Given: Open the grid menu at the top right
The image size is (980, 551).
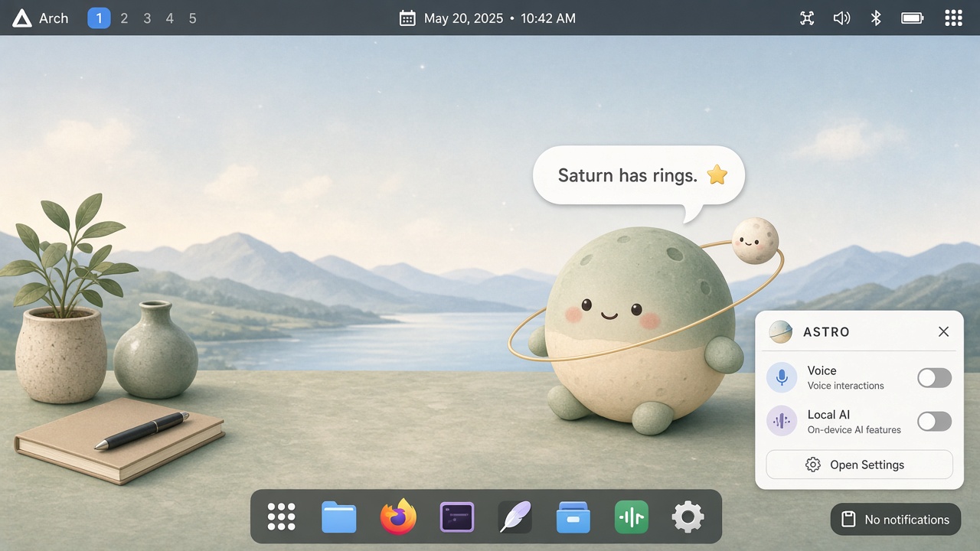Looking at the screenshot, I should coord(953,18).
